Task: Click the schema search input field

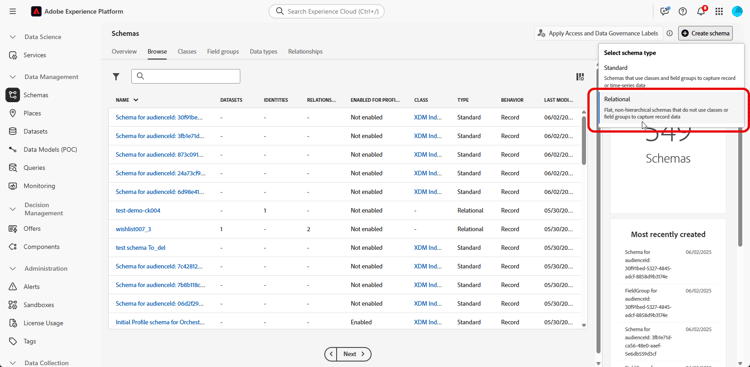Action: click(x=186, y=77)
